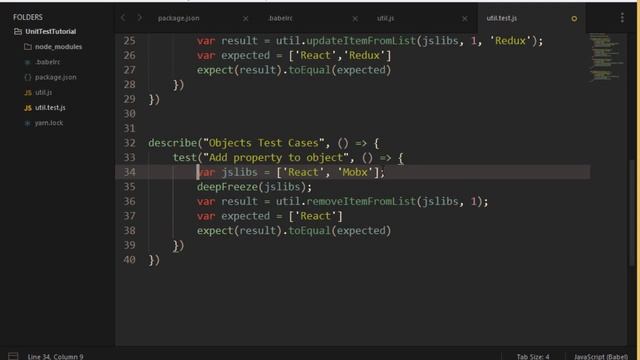Click unsaved dot on util.test.js tab
640x360 pixels.
tap(574, 18)
